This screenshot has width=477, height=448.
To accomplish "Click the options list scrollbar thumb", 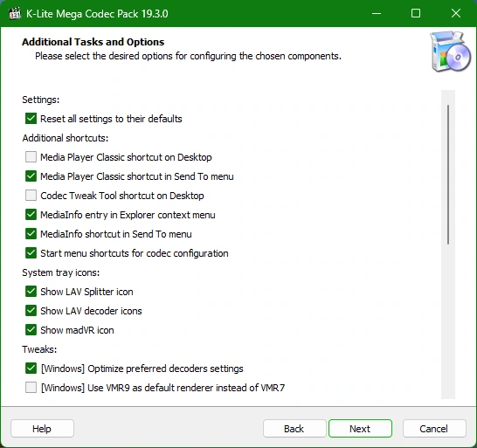I will click(x=448, y=175).
